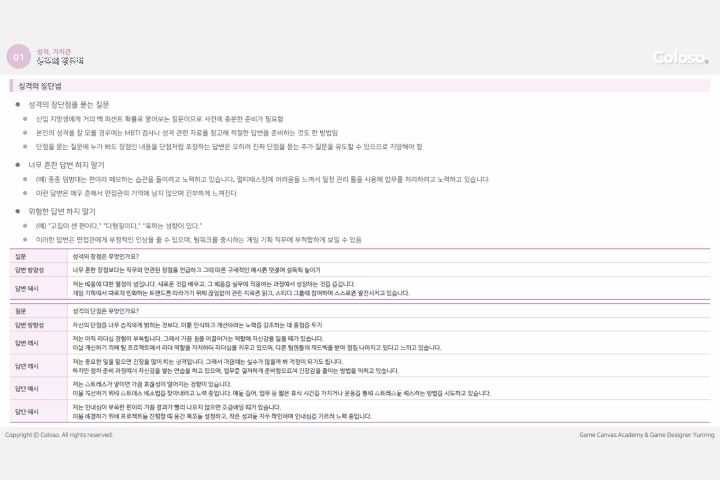Click '답변 예시' label beside the 인내심 answer
The width and height of the screenshot is (720, 480).
(x=27, y=412)
